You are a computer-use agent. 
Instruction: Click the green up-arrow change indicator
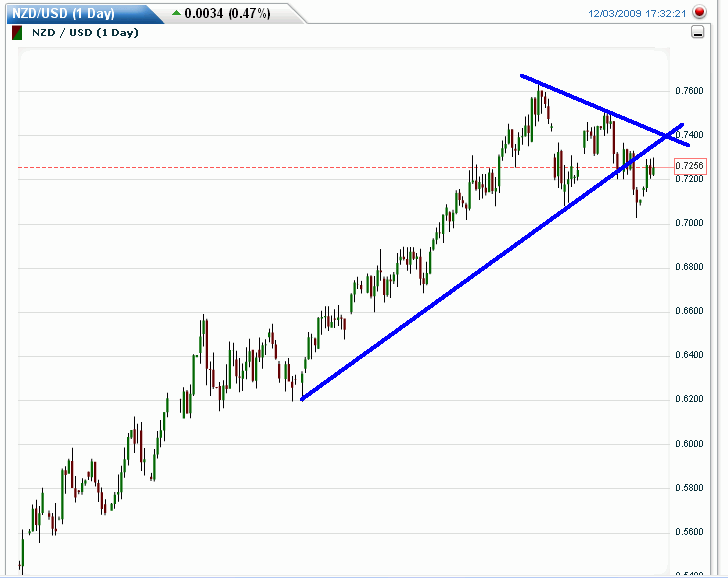[x=176, y=13]
